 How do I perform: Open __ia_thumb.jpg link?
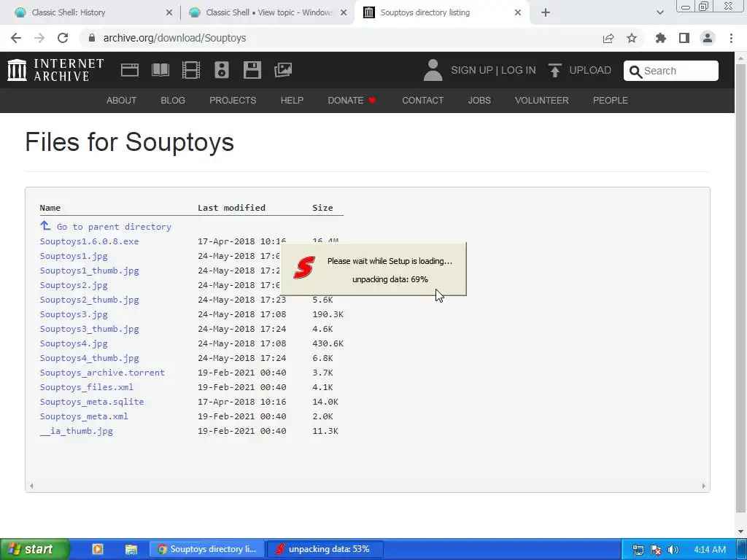tap(76, 431)
